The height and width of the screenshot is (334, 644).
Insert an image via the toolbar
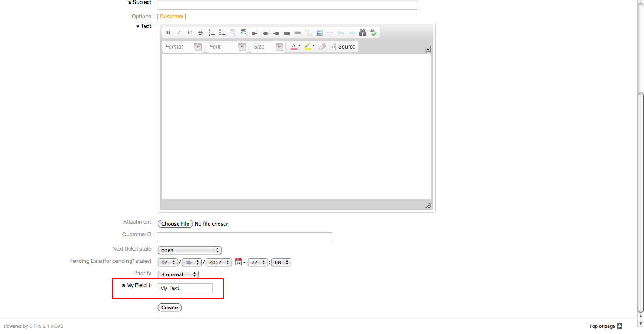pyautogui.click(x=319, y=32)
